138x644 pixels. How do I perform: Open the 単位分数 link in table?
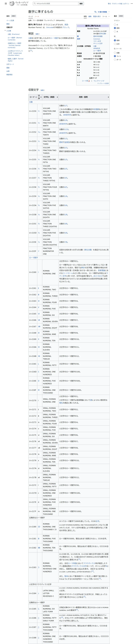[88, 250]
